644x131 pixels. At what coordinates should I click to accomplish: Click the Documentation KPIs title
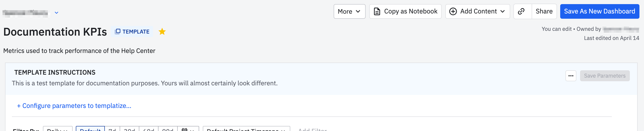[x=55, y=32]
